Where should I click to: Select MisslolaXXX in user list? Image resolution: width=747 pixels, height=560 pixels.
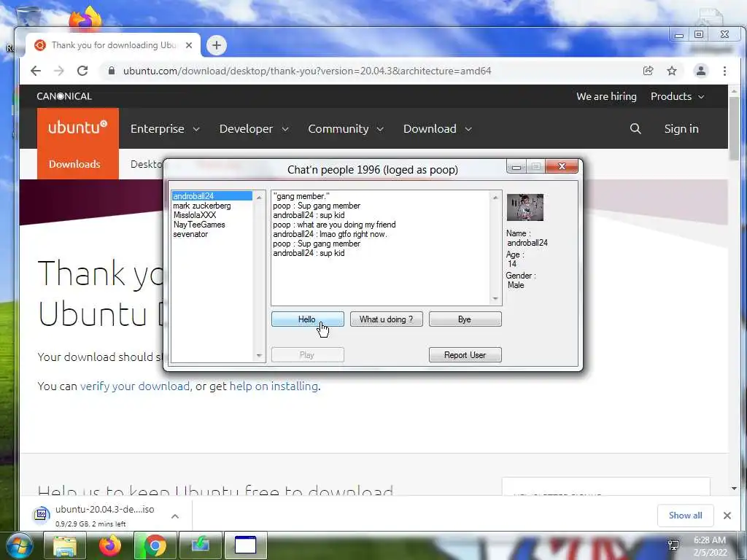(212, 215)
